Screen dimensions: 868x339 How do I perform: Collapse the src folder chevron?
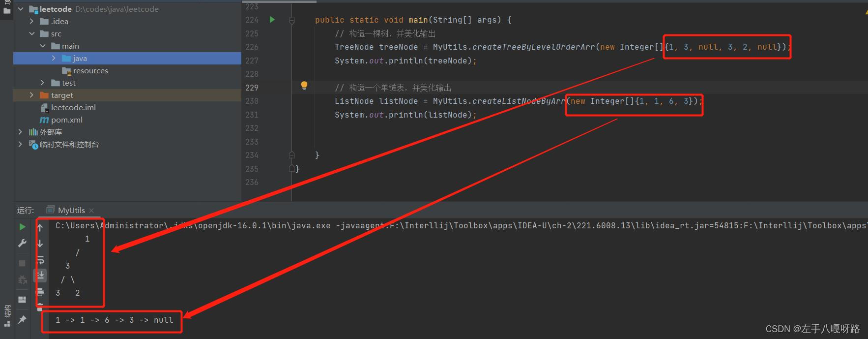point(31,33)
